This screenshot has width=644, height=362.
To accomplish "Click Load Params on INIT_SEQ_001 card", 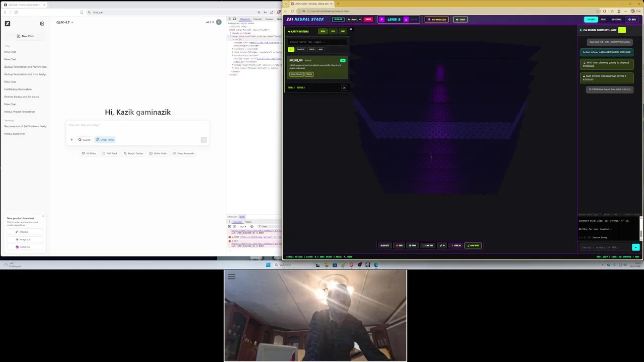I will click(x=296, y=74).
